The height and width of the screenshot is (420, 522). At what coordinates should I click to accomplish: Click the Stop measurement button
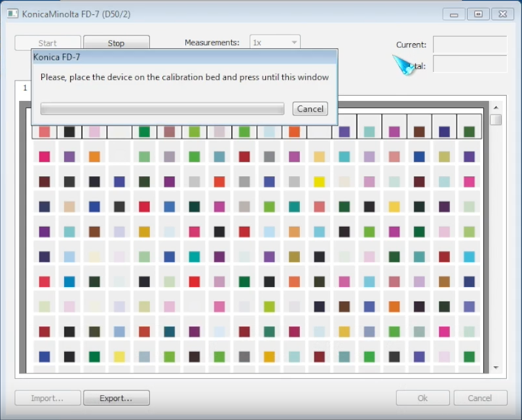click(116, 43)
